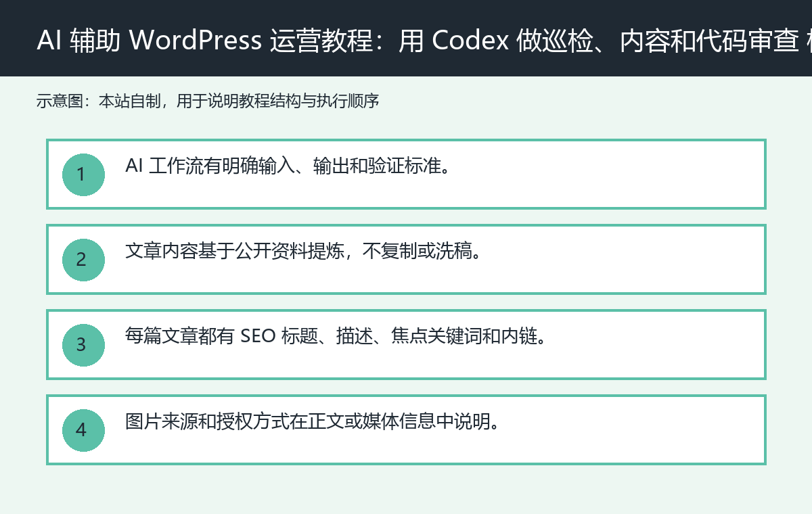This screenshot has width=812, height=514.
Task: Select text "每篇文章都有 SEO 标题、描述、焦点关键词和内链。"
Action: click(x=336, y=336)
